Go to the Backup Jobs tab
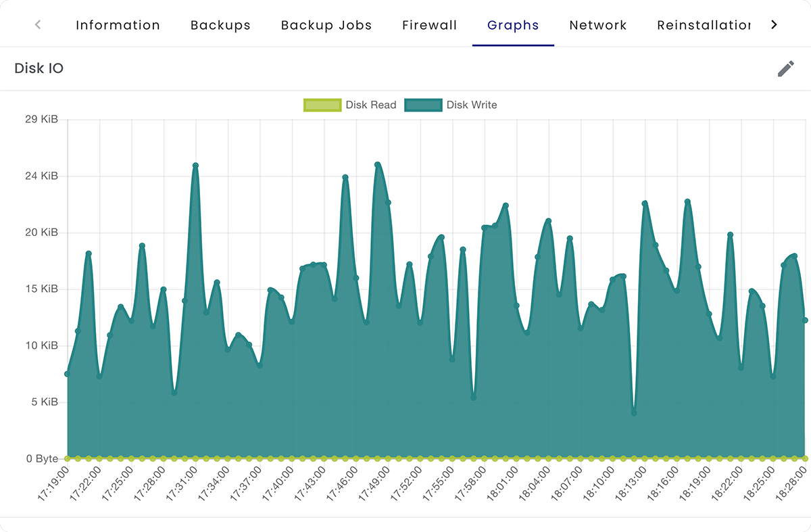Image resolution: width=811 pixels, height=532 pixels. point(326,26)
